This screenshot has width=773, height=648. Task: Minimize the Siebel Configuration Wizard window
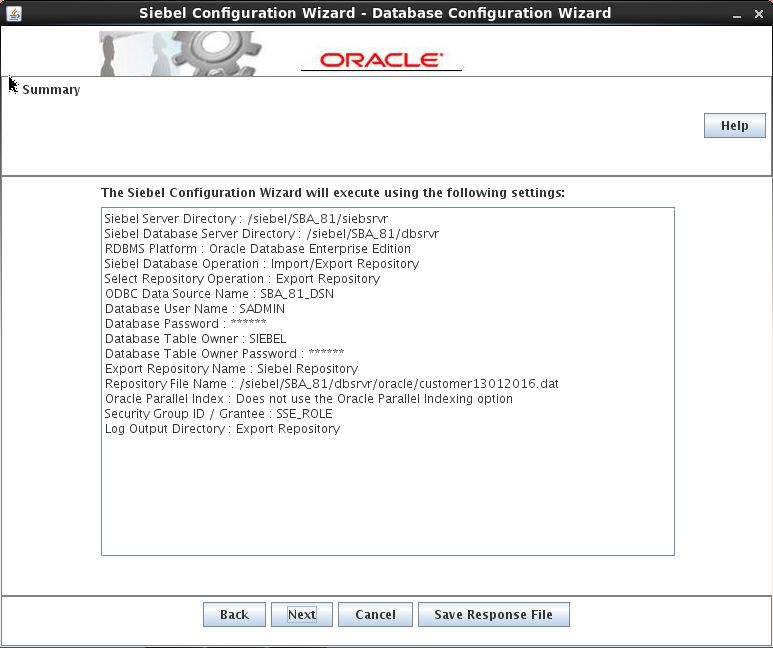(737, 14)
